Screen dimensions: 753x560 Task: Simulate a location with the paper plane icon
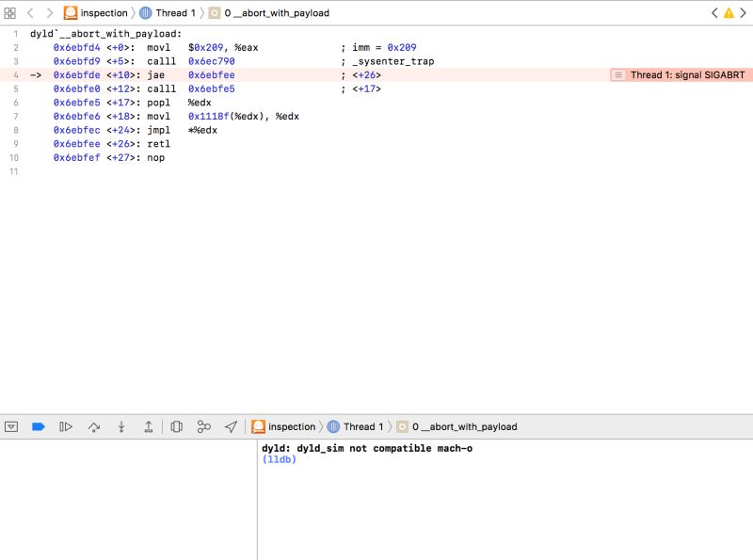coord(230,426)
